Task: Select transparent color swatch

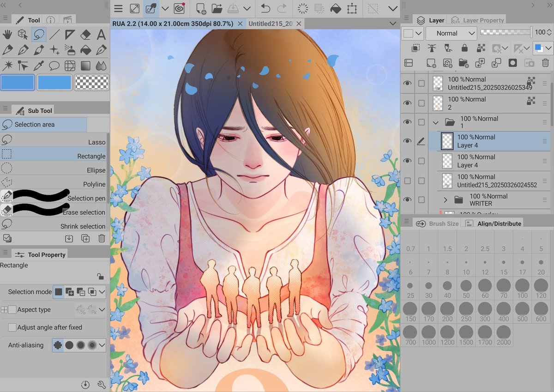Action: point(92,82)
